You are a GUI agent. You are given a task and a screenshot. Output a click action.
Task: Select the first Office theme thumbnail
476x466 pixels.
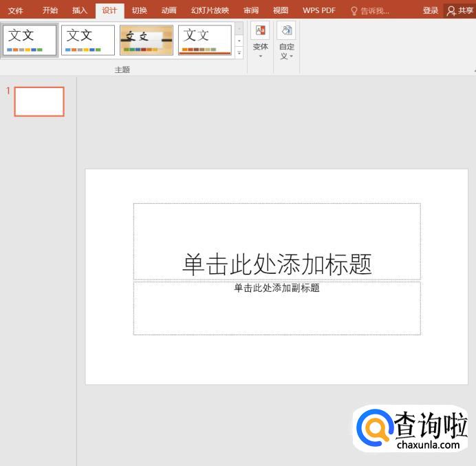pos(30,40)
